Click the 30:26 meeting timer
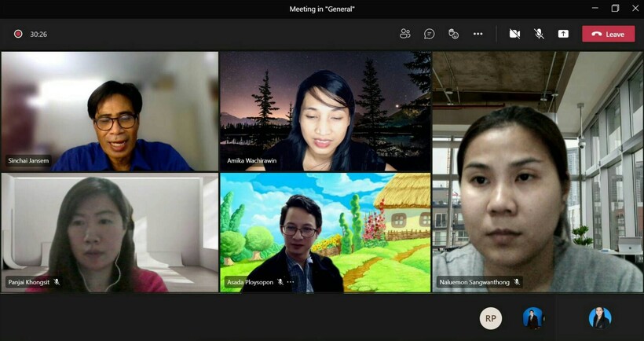644x341 pixels. point(38,35)
